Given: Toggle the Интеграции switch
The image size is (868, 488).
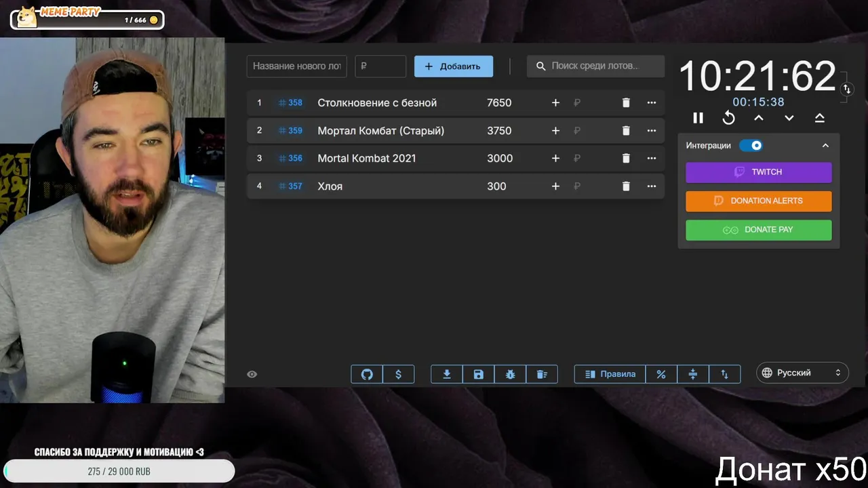Looking at the screenshot, I should 751,146.
